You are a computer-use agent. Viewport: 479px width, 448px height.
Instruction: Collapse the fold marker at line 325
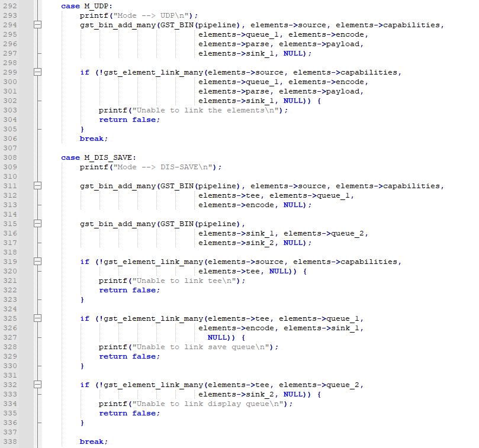point(37,318)
